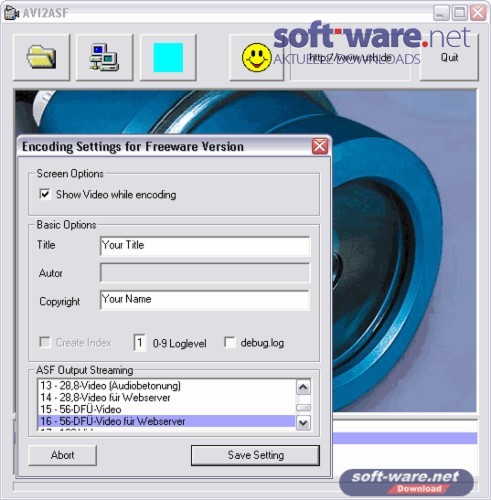Minimize the AVI2ASF window
491x500 pixels.
coord(441,13)
